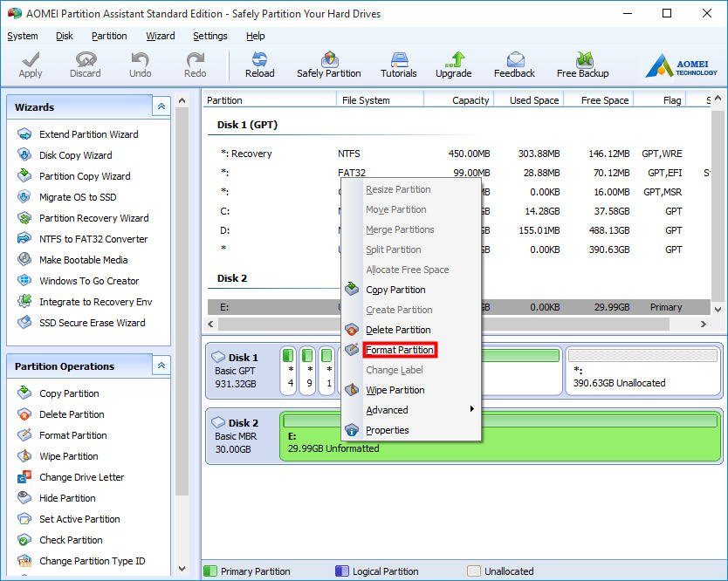Sort by the Capacity column header
The image size is (728, 581).
coord(459,100)
